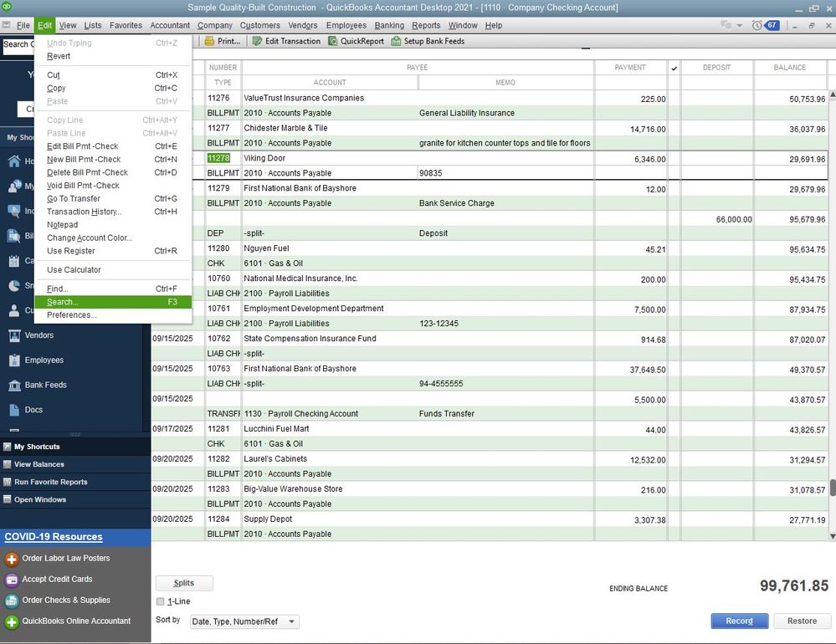Viewport: 836px width, 644px height.
Task: Click check number field 11278
Action: click(x=223, y=158)
